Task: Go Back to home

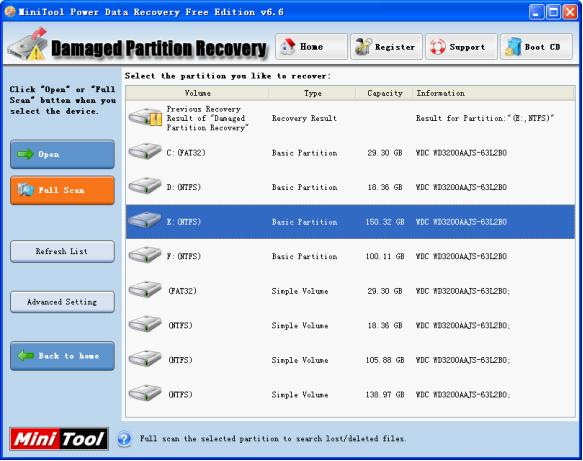Action: coord(62,356)
